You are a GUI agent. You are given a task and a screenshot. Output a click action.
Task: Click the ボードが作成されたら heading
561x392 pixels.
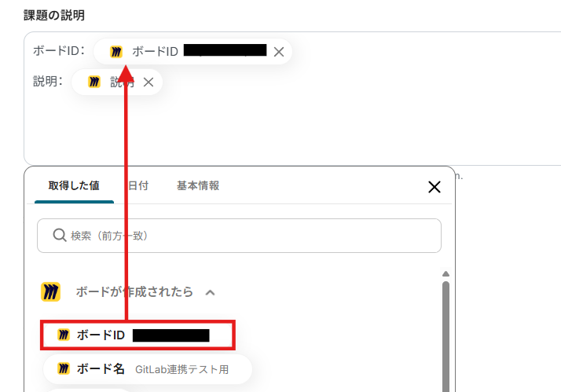(x=134, y=292)
